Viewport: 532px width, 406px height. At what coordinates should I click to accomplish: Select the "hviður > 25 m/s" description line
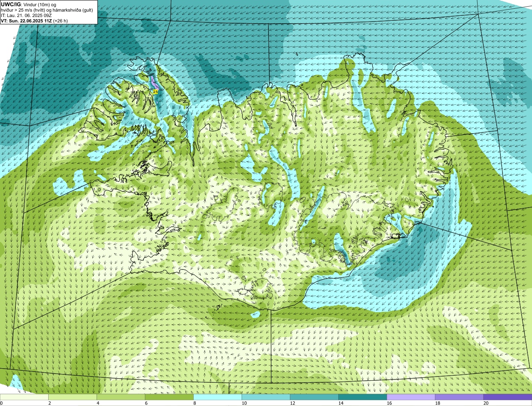(x=47, y=10)
